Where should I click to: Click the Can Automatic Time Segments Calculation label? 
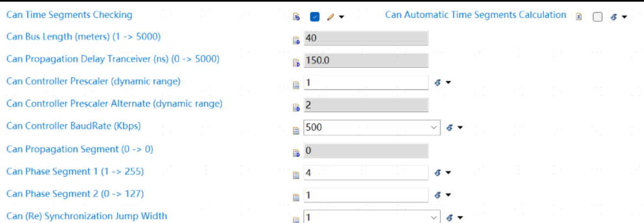(476, 15)
